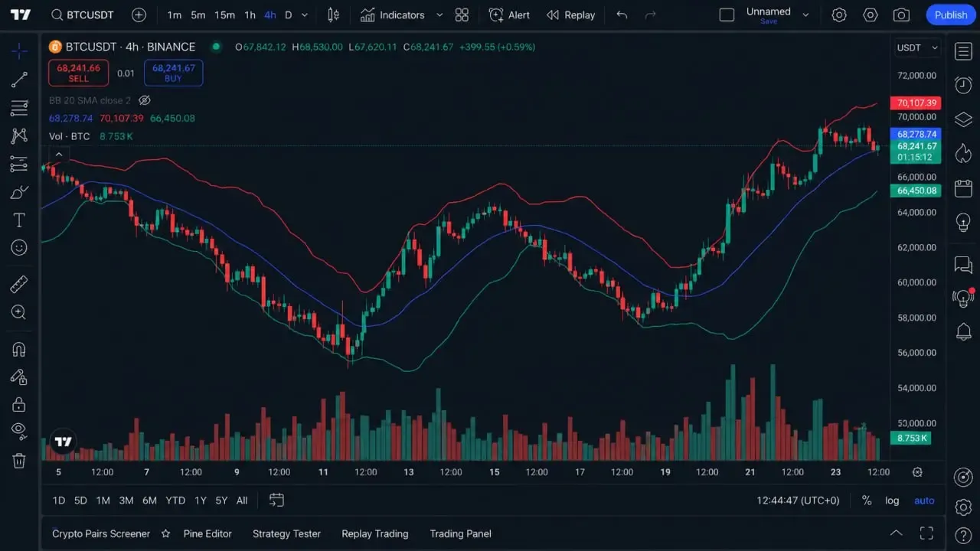Select the trend line drawing tool
980x551 pixels.
click(19, 80)
